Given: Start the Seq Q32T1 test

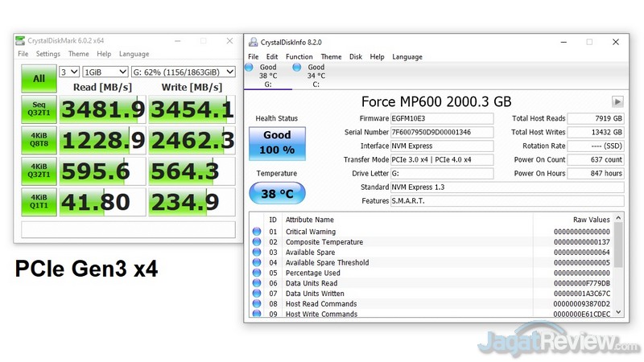Looking at the screenshot, I should click(39, 109).
